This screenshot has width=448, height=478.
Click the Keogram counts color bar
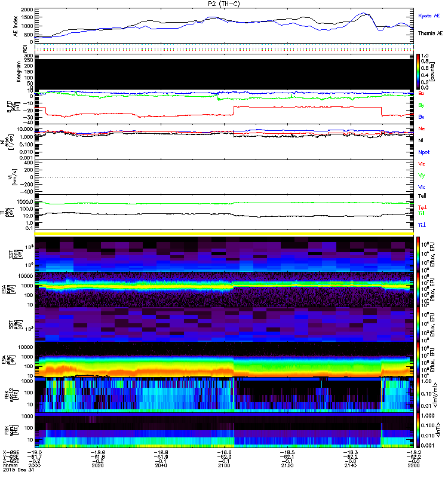(x=418, y=72)
